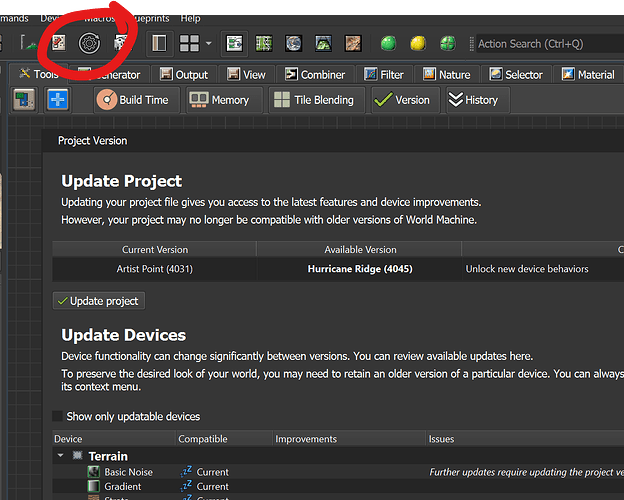Click the device graph icon before blue plus

[24, 100]
